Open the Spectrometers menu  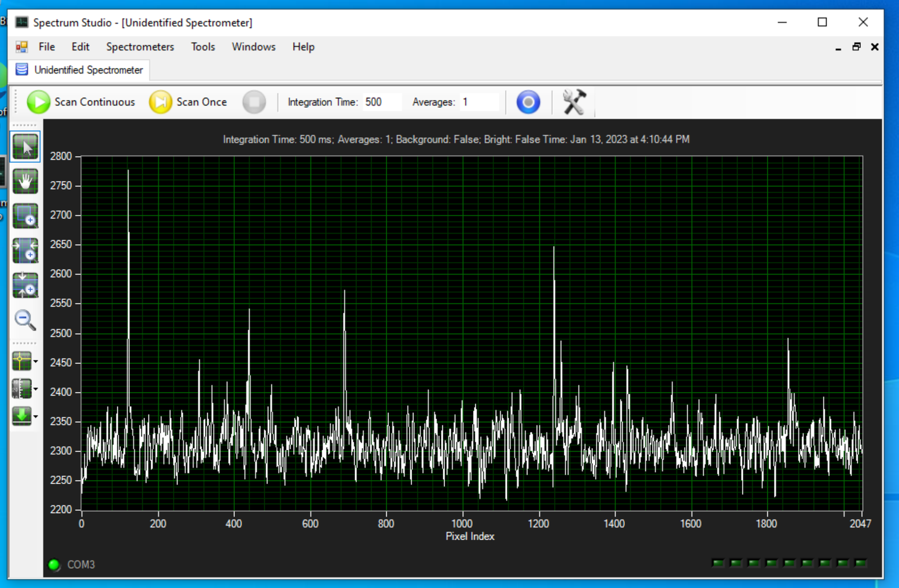pyautogui.click(x=140, y=47)
